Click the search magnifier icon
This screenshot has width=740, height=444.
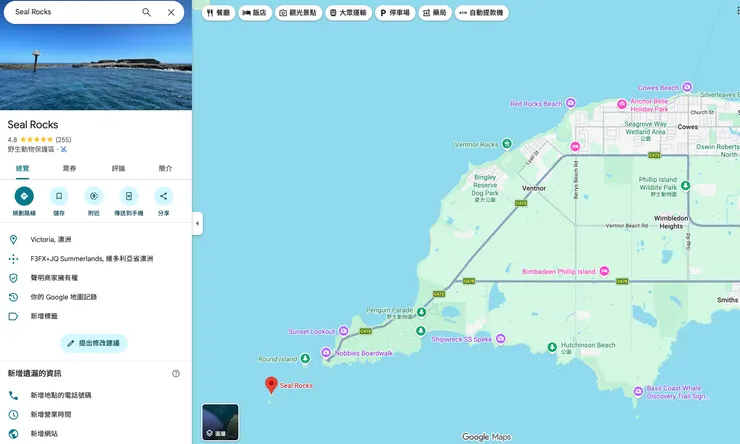[x=147, y=12]
